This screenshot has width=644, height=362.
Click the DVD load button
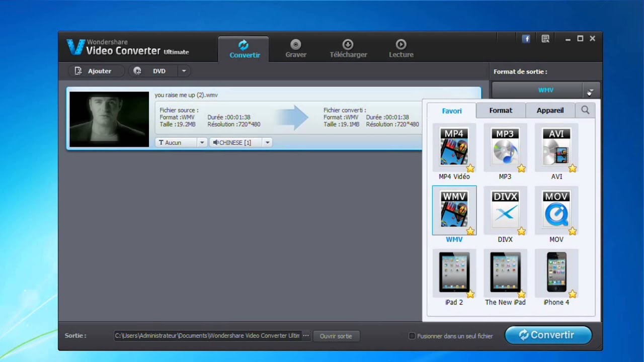153,71
